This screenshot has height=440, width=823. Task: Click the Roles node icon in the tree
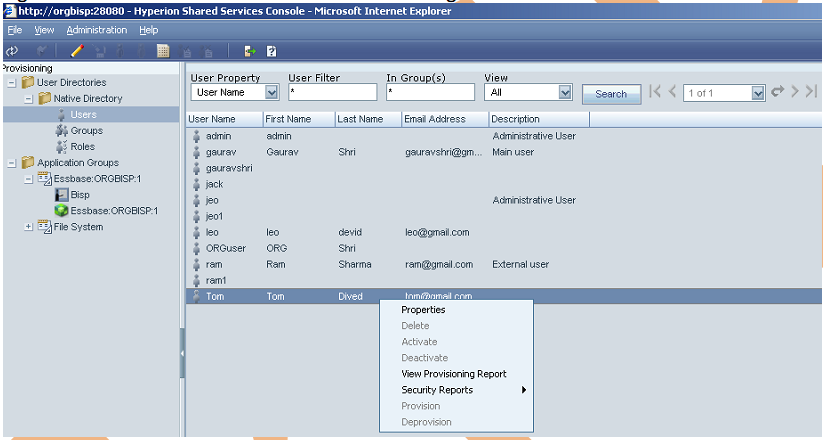(x=61, y=146)
